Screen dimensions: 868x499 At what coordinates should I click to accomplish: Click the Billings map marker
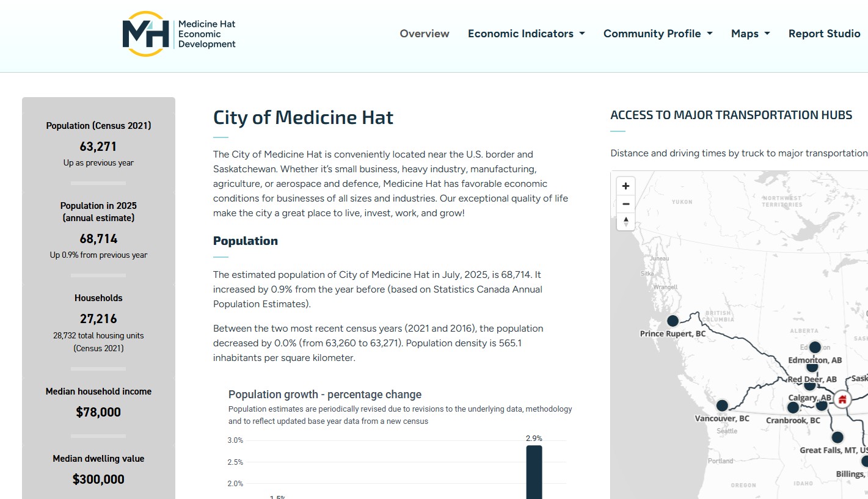click(x=864, y=461)
